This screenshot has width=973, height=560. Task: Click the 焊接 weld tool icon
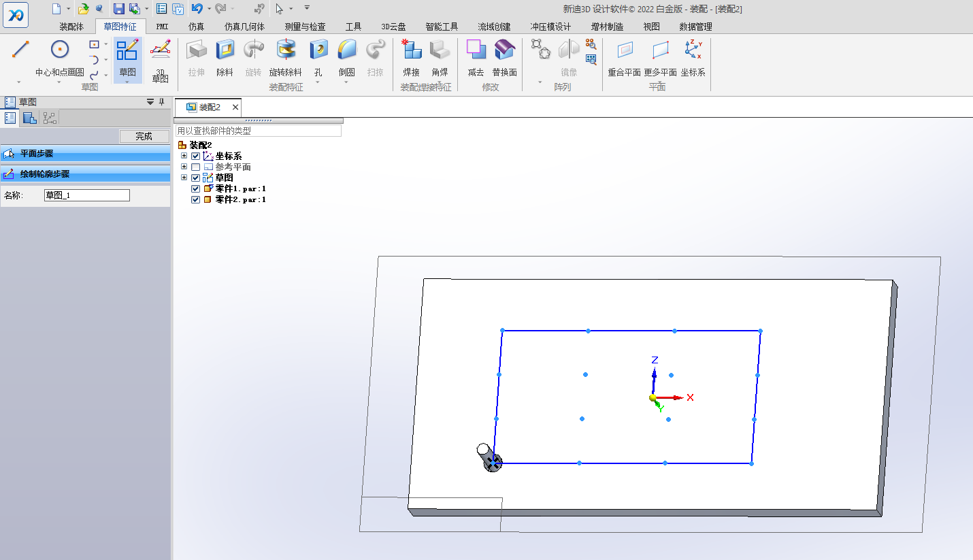click(x=411, y=50)
